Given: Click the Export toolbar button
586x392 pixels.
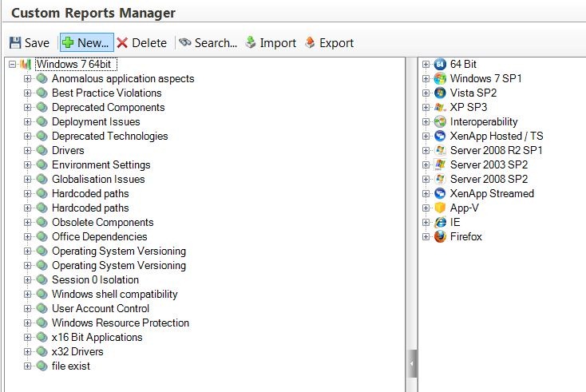Looking at the screenshot, I should tap(329, 42).
